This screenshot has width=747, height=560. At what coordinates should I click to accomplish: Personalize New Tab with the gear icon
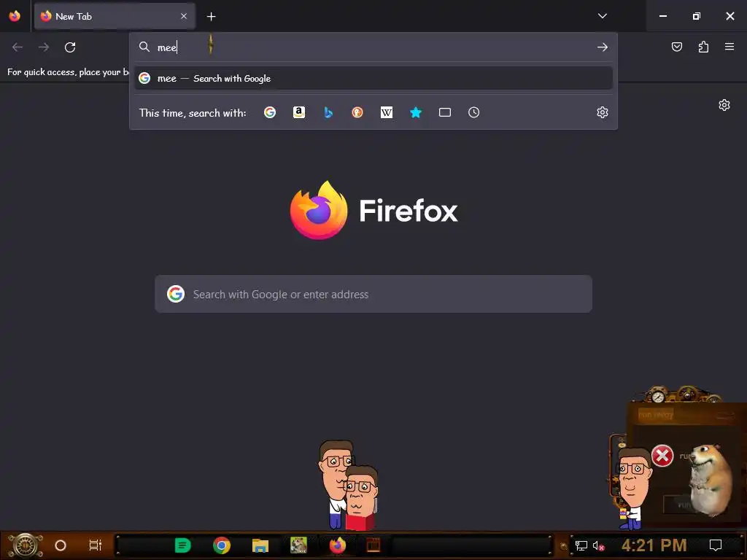point(724,105)
